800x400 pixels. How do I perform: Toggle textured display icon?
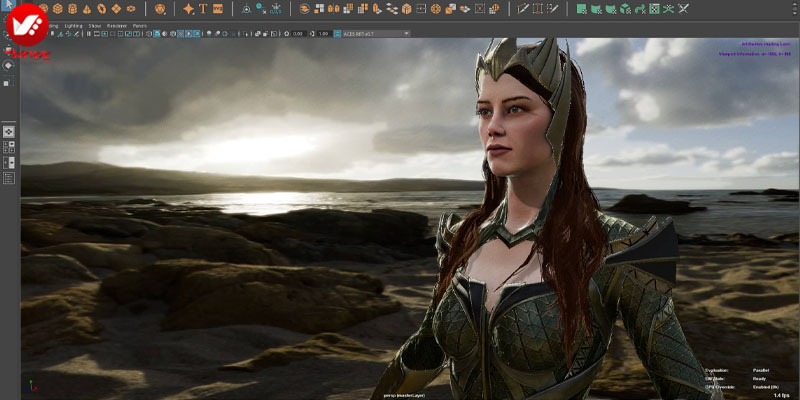180,33
